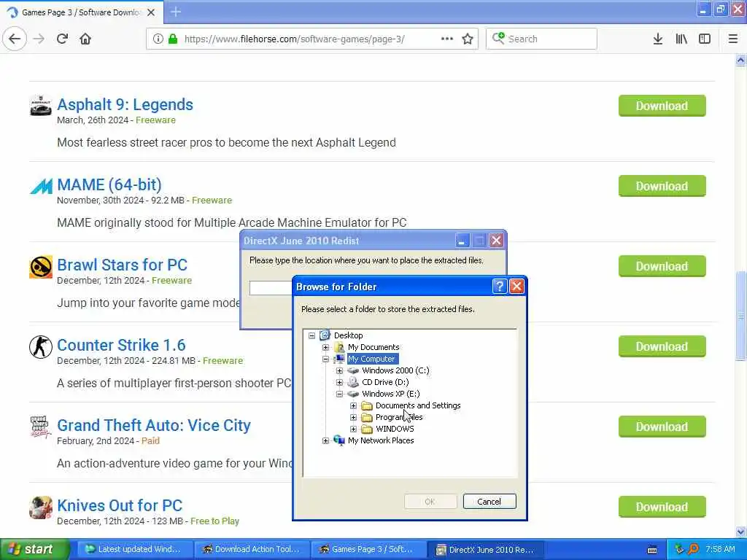Viewport: 747px width, 560px height.
Task: Click the Knives Out game icon
Action: click(x=41, y=507)
